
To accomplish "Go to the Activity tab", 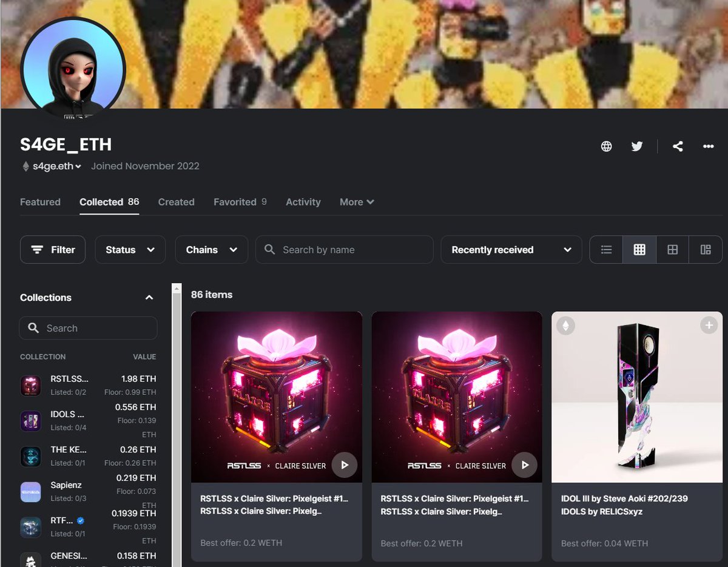I will point(303,202).
